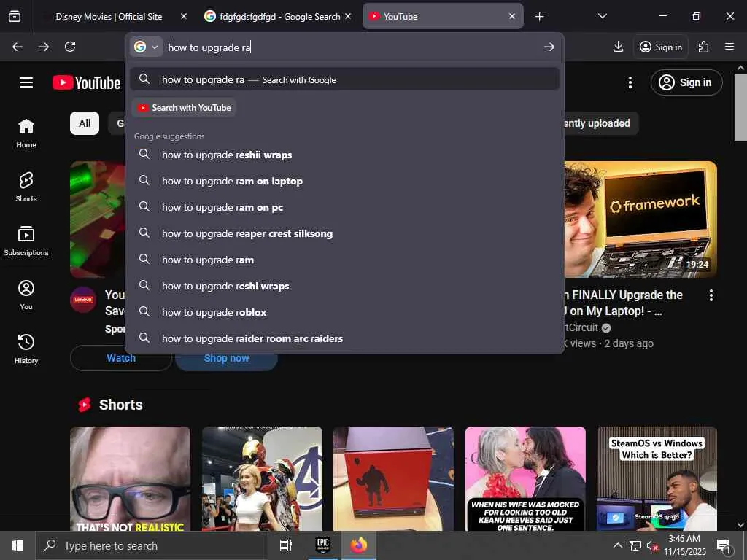Viewport: 747px width, 560px height.
Task: Open History in sidebar
Action: pos(26,349)
